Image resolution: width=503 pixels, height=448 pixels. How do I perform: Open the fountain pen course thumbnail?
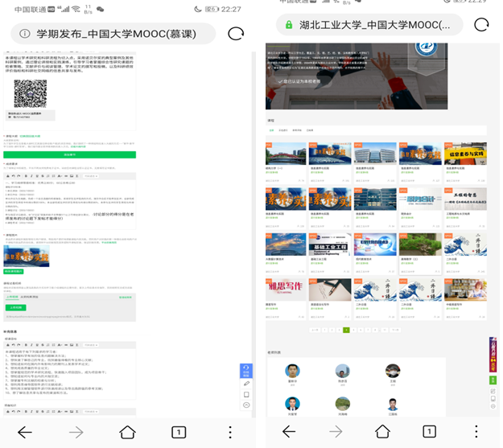[x=330, y=290]
